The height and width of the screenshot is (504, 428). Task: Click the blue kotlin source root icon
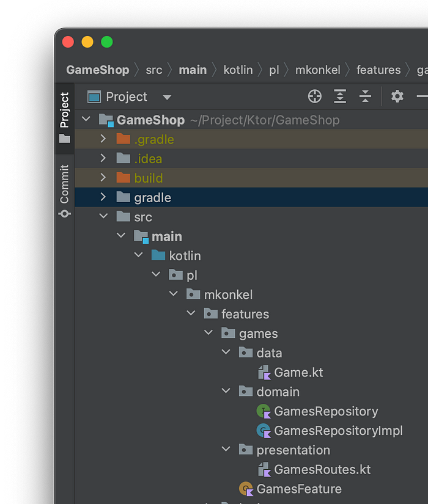pos(158,255)
